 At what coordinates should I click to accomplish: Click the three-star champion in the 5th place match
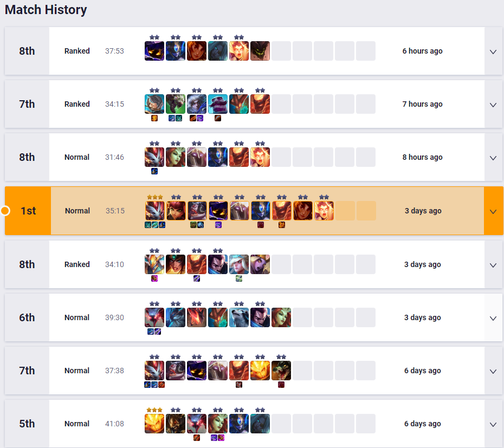click(x=154, y=424)
